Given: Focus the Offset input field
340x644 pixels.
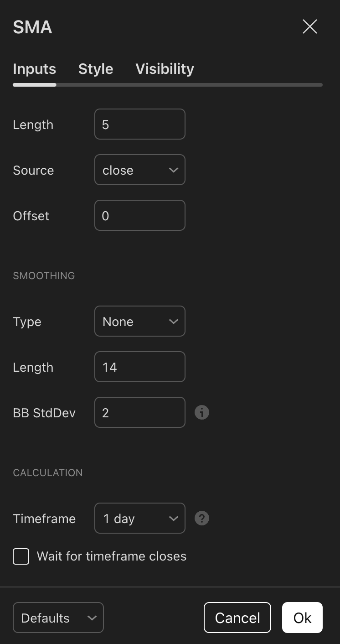Looking at the screenshot, I should (x=140, y=215).
